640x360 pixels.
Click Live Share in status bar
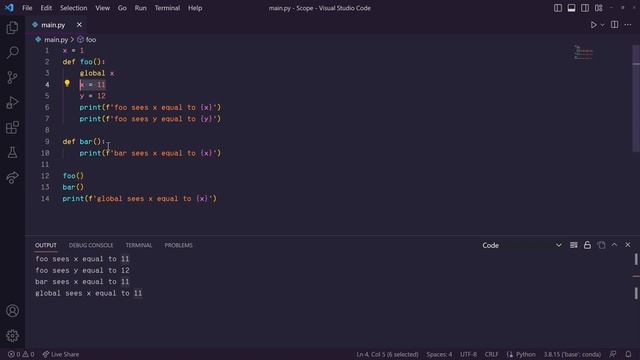pyautogui.click(x=61, y=354)
